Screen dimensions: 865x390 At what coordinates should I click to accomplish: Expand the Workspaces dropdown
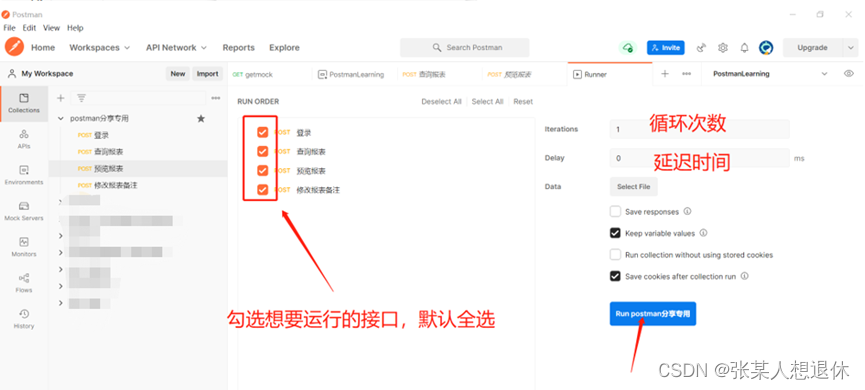pos(99,48)
